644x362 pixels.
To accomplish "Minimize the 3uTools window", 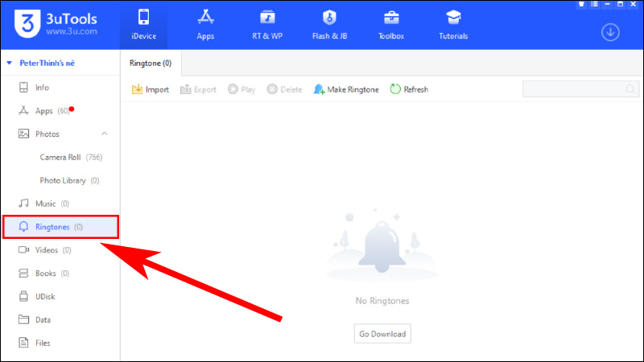I will 608,4.
